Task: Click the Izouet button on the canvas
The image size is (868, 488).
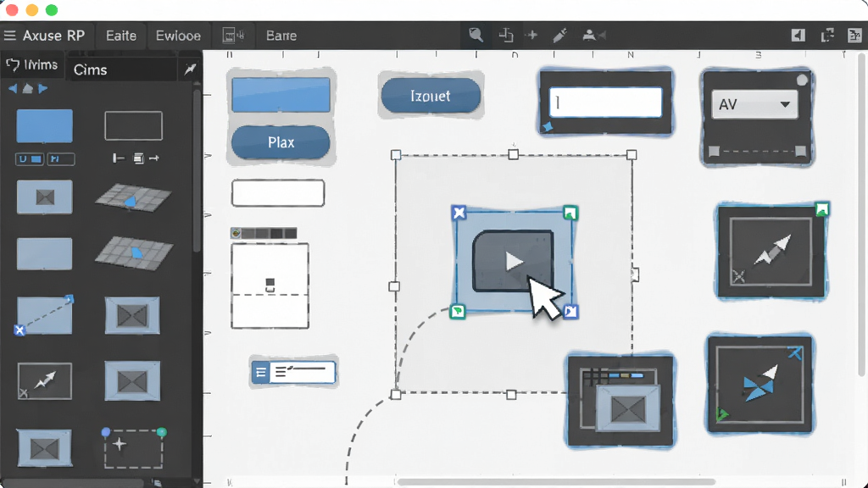Action: pyautogui.click(x=431, y=96)
